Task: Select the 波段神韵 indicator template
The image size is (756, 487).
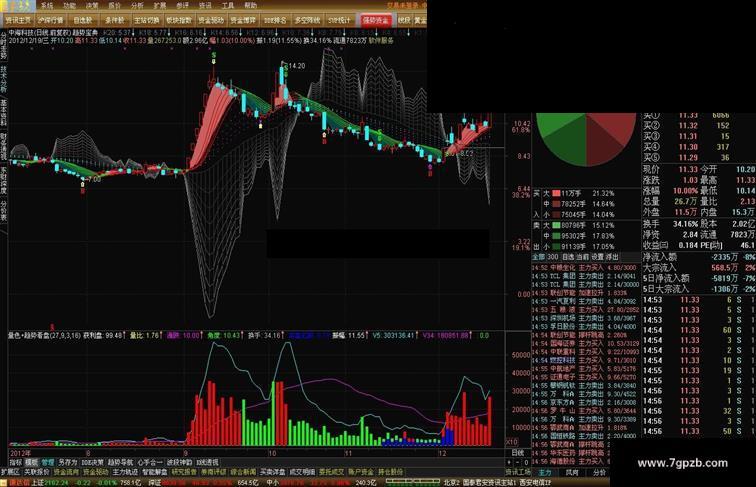Action: click(x=179, y=462)
